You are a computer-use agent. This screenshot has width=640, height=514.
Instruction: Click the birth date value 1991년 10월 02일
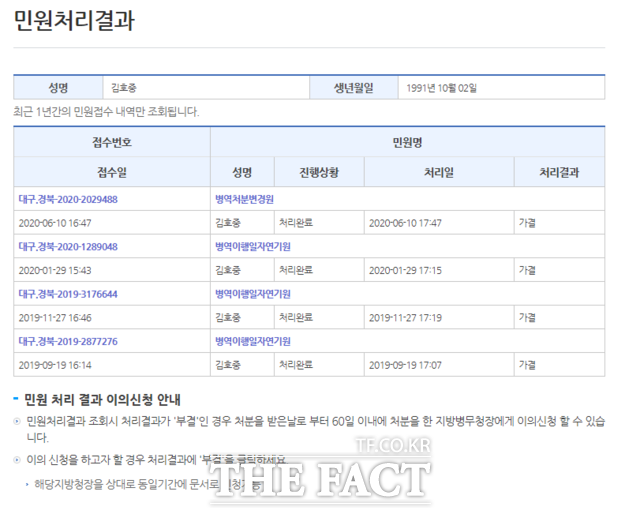pyautogui.click(x=441, y=88)
